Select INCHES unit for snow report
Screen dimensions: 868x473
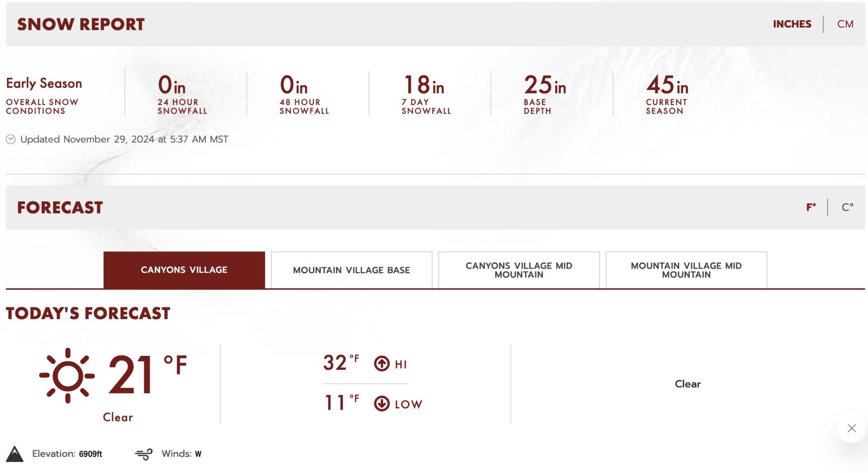pyautogui.click(x=792, y=24)
